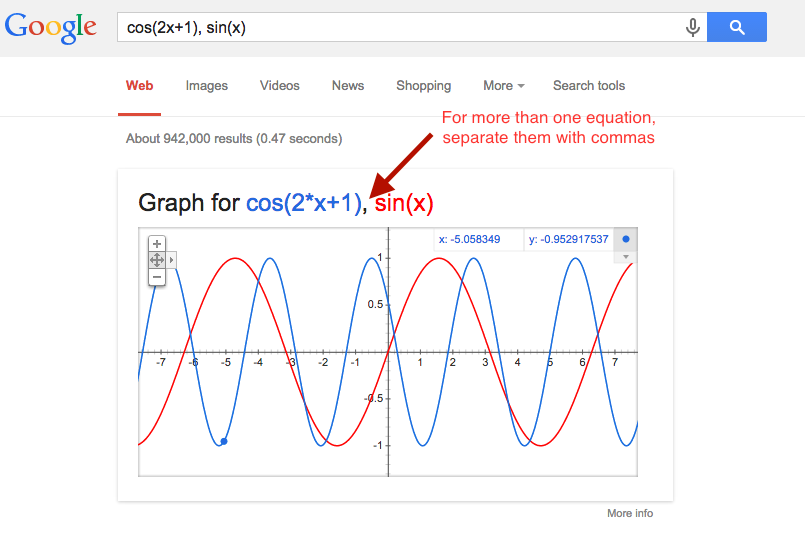
Task: Click the blue dot function color indicator
Action: pyautogui.click(x=626, y=239)
